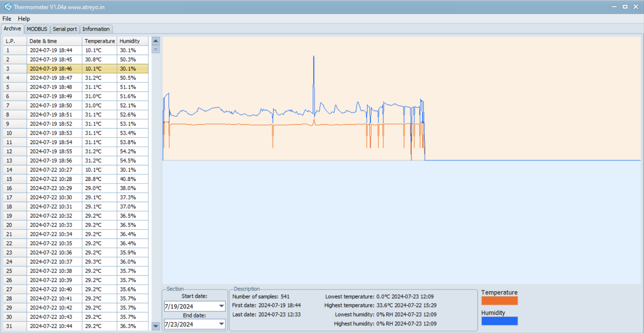The height and width of the screenshot is (333, 644).
Task: Click the orange Temperature color swatch
Action: point(500,300)
